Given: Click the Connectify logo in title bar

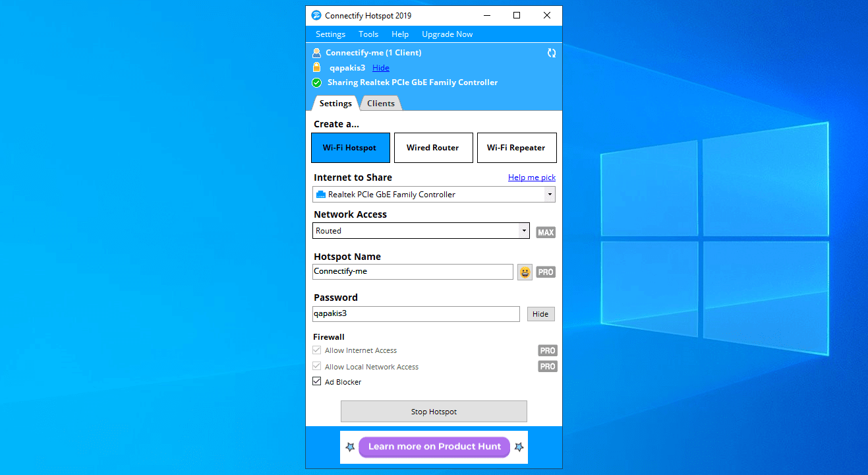Looking at the screenshot, I should 316,15.
